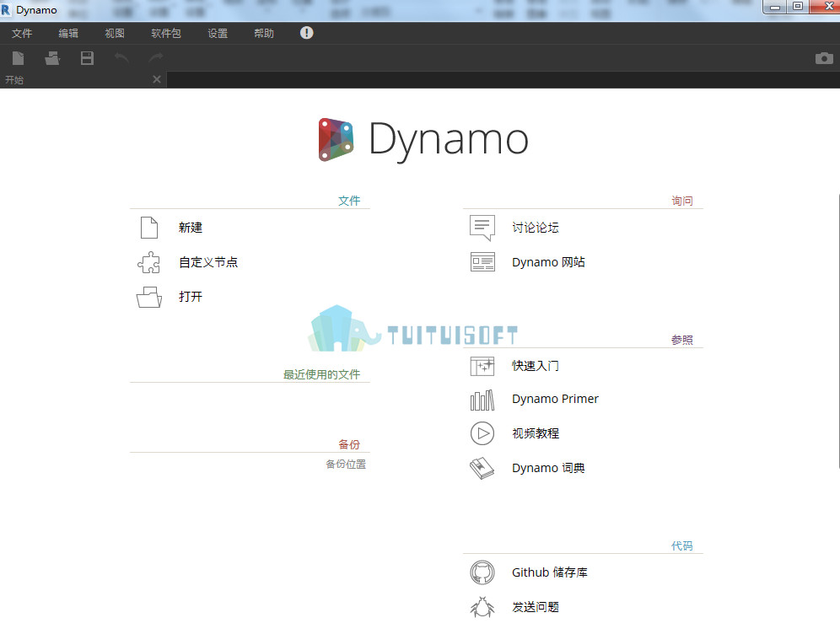Click the camera export image icon
This screenshot has width=840, height=634.
click(x=824, y=58)
